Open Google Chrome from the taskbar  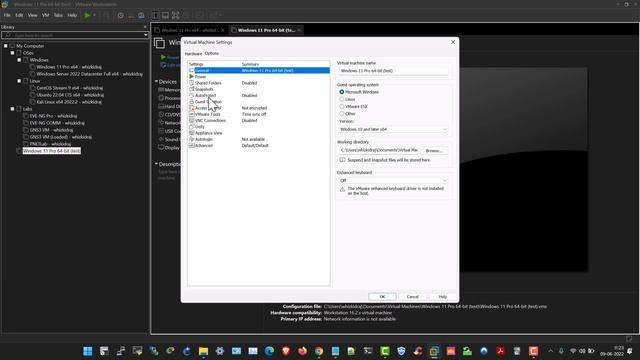pyautogui.click(x=319, y=351)
